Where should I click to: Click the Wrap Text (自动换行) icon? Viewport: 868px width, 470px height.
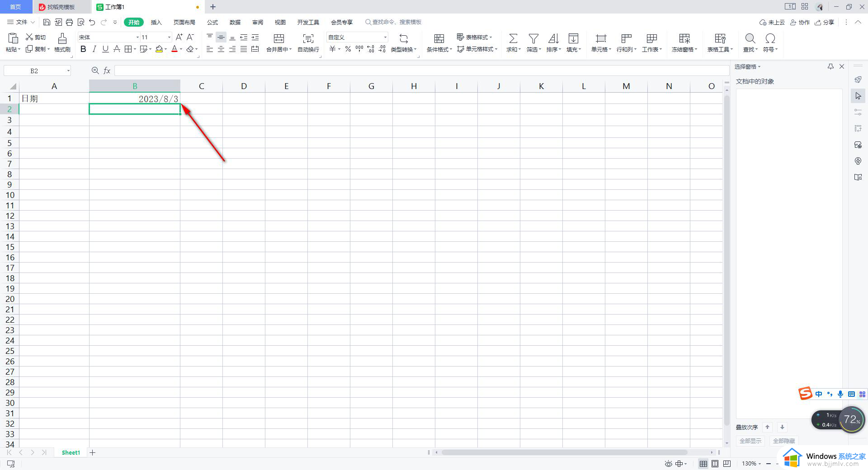[308, 38]
